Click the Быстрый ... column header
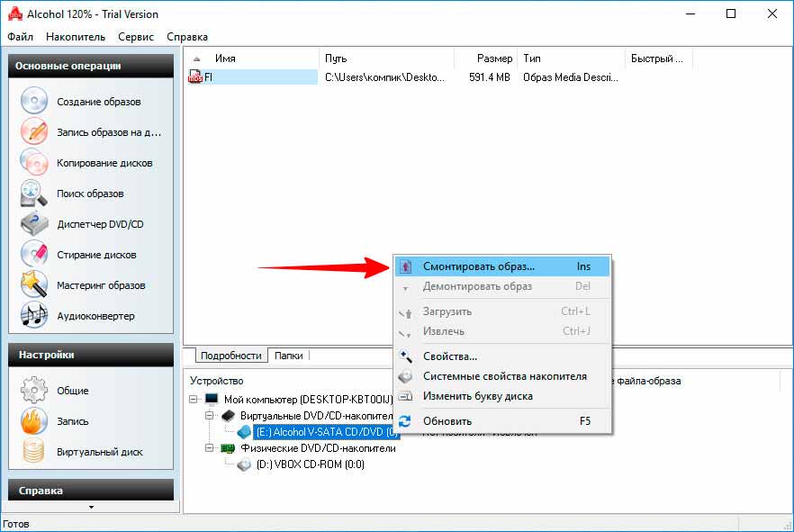 (659, 59)
